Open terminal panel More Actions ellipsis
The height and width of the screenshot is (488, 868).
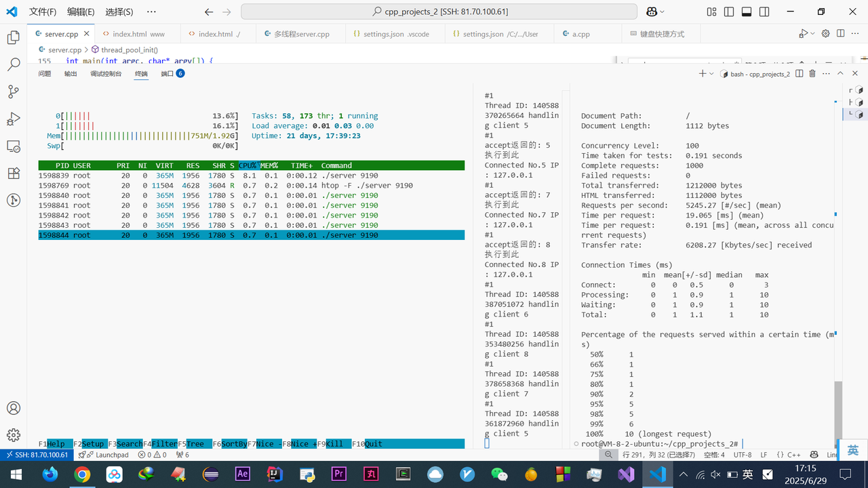point(826,74)
